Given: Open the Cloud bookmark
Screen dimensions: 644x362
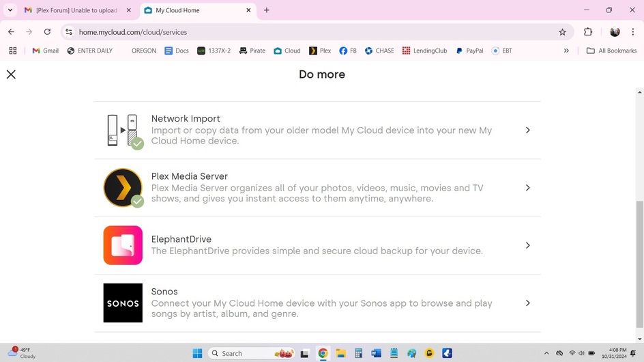Looking at the screenshot, I should [287, 51].
